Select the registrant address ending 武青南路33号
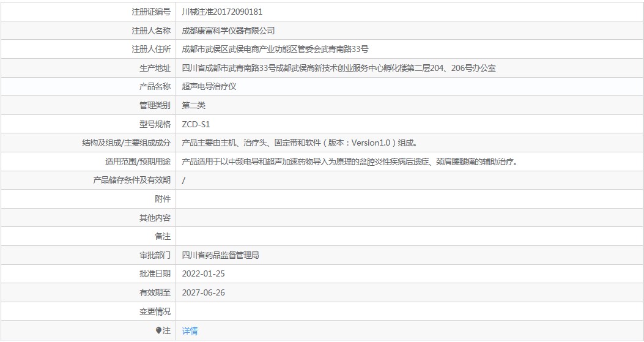 point(275,50)
